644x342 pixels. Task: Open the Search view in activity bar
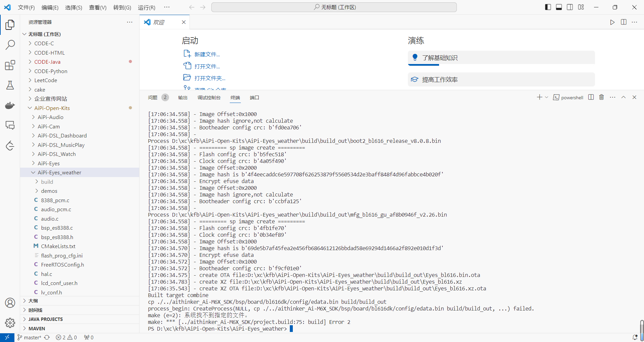pyautogui.click(x=10, y=45)
